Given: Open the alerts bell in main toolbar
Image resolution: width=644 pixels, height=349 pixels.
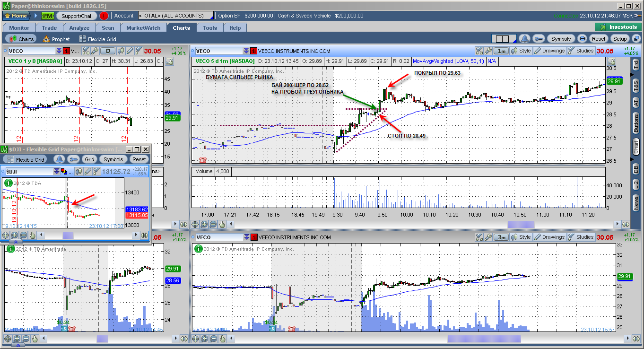Looking at the screenshot, I should [x=524, y=39].
